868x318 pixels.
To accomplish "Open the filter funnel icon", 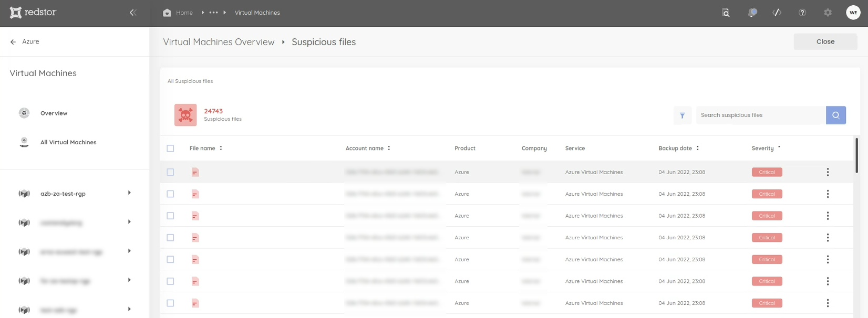I will point(683,115).
